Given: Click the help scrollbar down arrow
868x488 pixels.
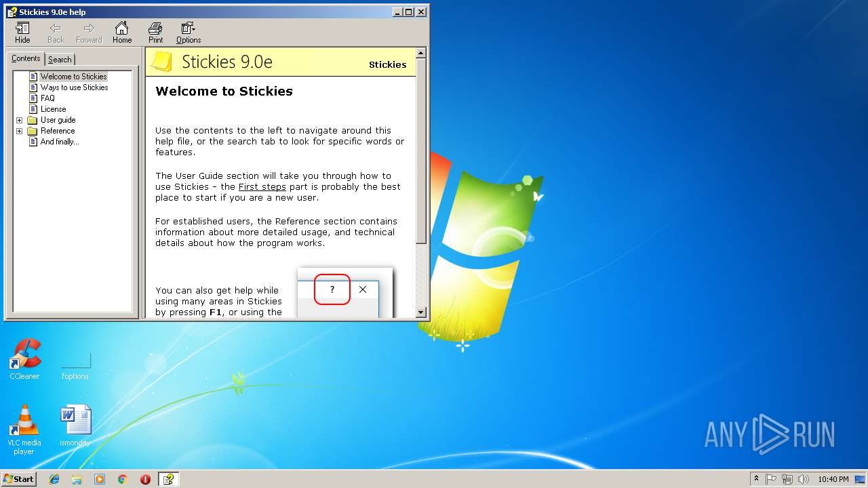Looking at the screenshot, I should point(421,312).
